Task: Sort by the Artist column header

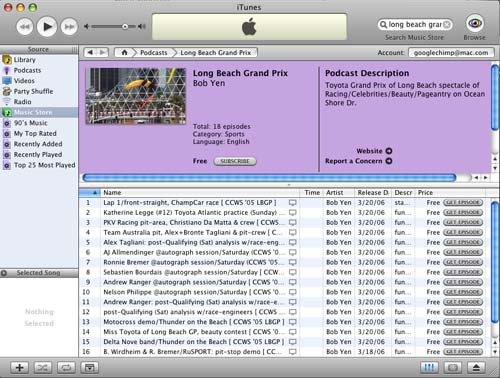Action: [338, 193]
